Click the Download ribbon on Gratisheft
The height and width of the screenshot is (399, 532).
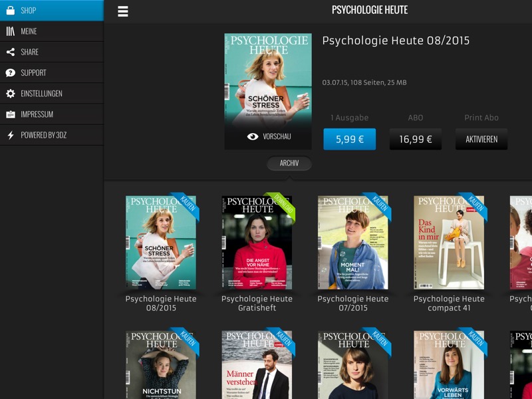coord(282,205)
